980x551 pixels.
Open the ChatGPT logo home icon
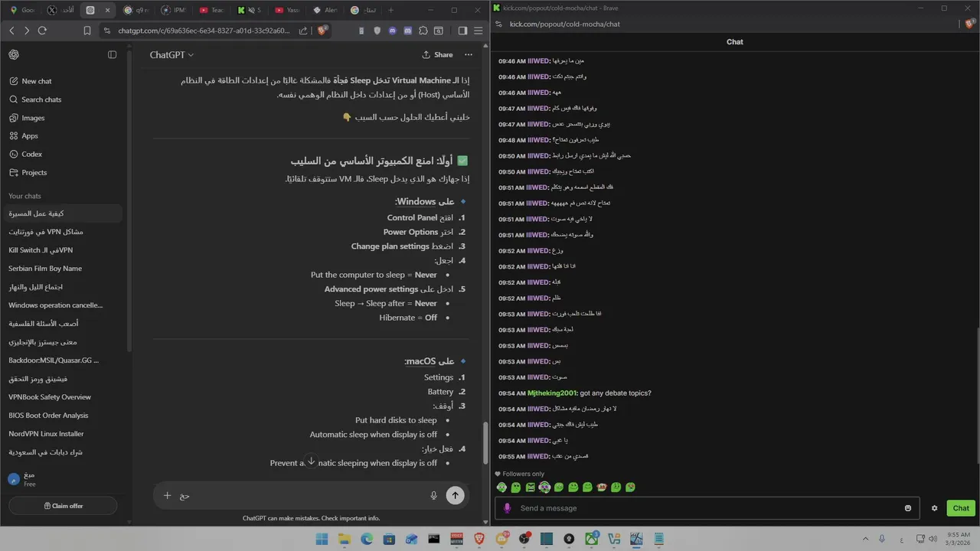click(x=14, y=54)
